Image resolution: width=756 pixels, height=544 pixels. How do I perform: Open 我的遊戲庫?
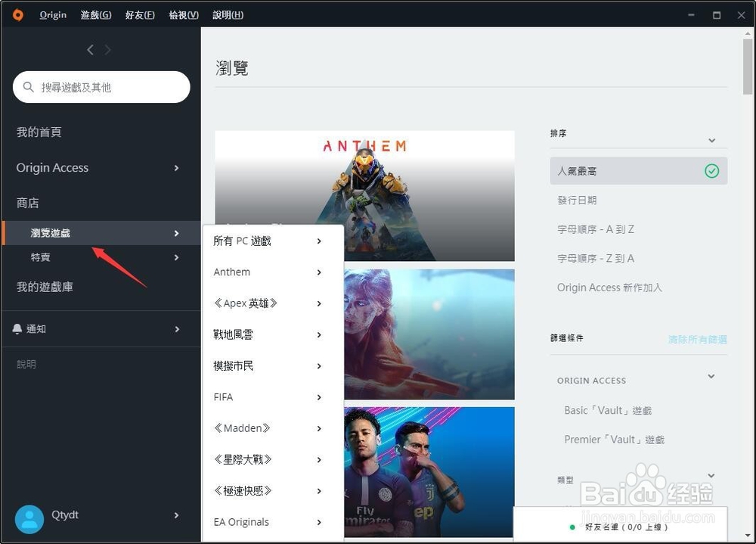point(45,287)
